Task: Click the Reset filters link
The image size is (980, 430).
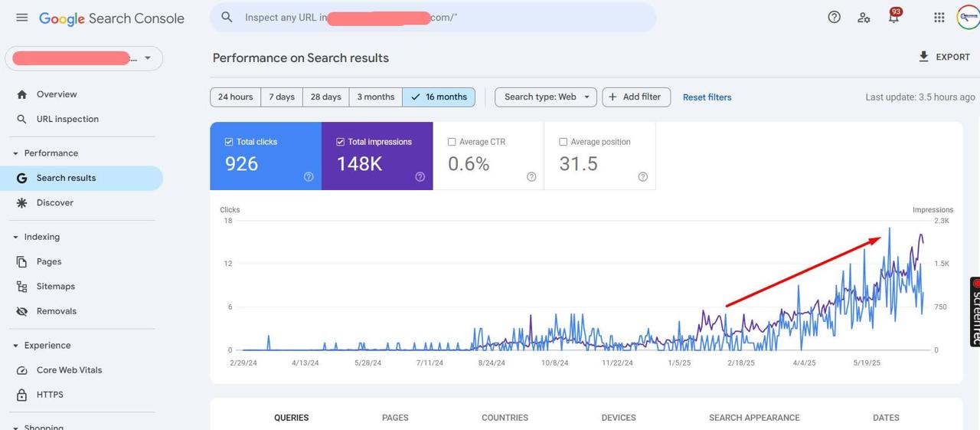Action: 707,97
